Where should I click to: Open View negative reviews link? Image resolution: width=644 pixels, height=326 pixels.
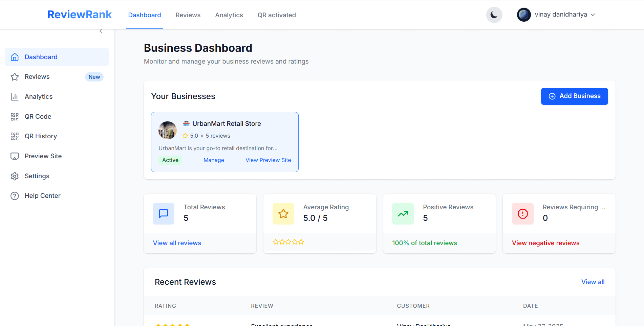[x=545, y=243]
